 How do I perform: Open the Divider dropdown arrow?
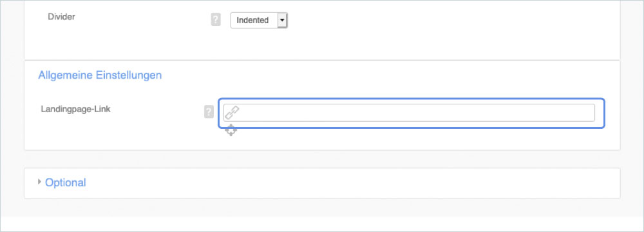click(x=282, y=20)
